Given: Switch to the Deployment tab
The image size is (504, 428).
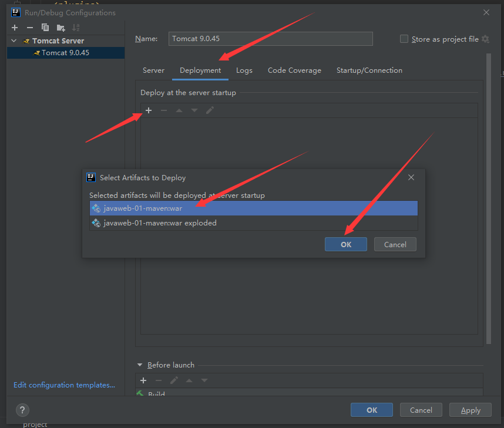Looking at the screenshot, I should [x=200, y=70].
